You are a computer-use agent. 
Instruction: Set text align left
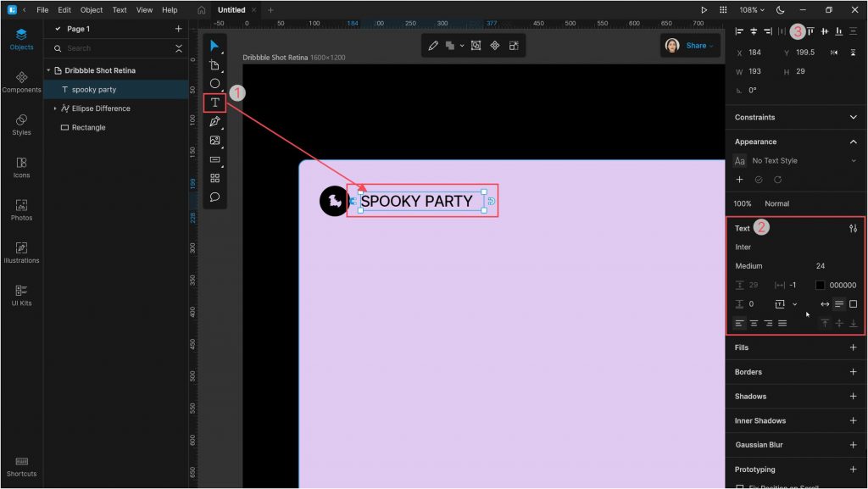point(739,323)
